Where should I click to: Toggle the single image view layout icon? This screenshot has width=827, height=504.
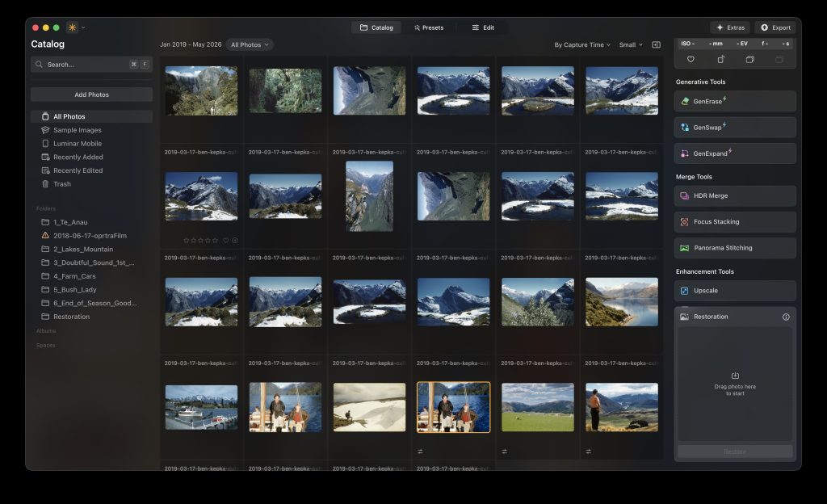coord(656,44)
